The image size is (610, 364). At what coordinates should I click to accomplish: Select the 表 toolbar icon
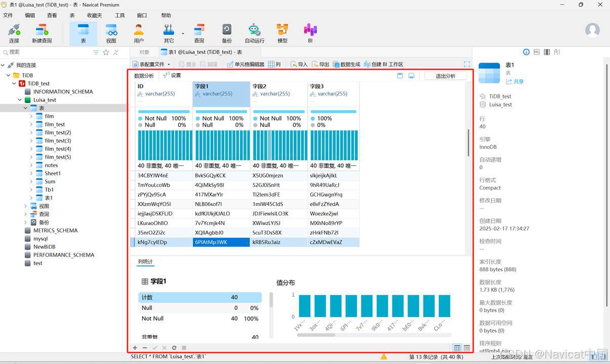point(83,33)
